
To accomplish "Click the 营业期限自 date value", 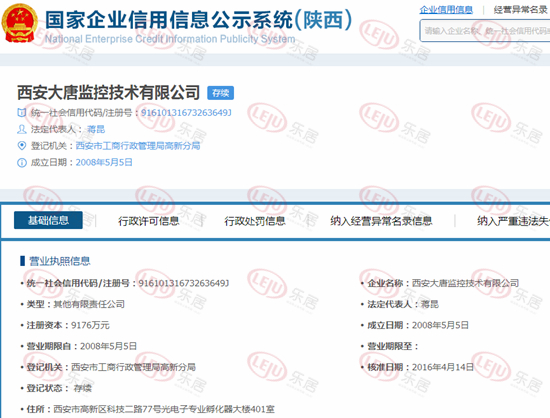I will click(x=108, y=346).
